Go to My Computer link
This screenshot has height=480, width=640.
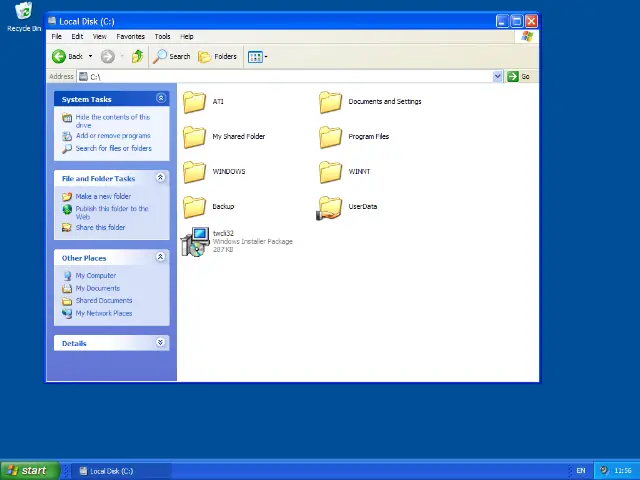point(96,276)
